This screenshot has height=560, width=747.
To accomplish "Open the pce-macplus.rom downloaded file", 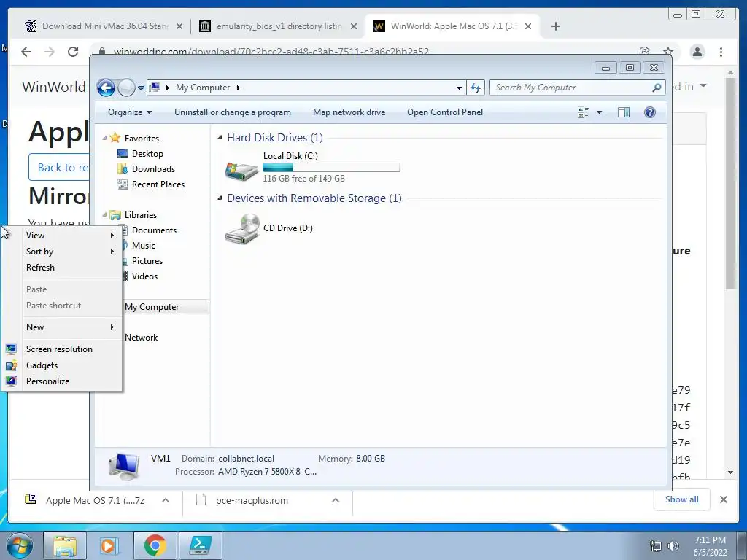I will (x=252, y=500).
